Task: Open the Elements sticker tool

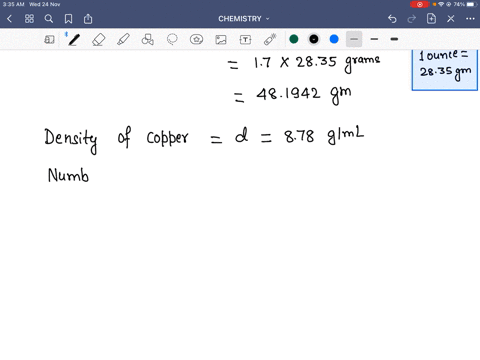Action: tap(197, 40)
